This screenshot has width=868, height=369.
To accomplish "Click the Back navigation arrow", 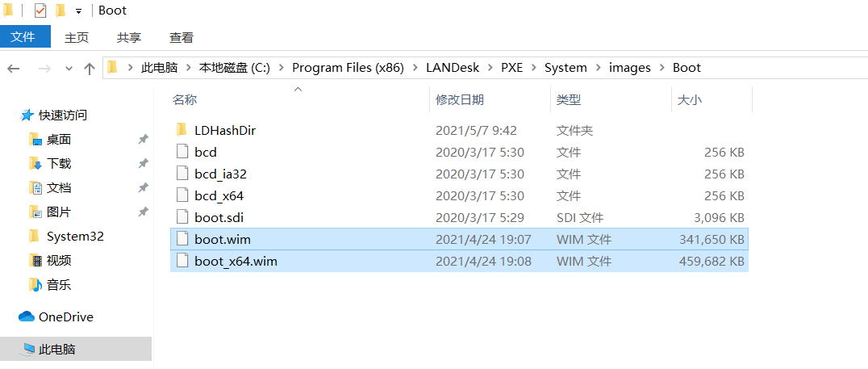I will coord(14,69).
